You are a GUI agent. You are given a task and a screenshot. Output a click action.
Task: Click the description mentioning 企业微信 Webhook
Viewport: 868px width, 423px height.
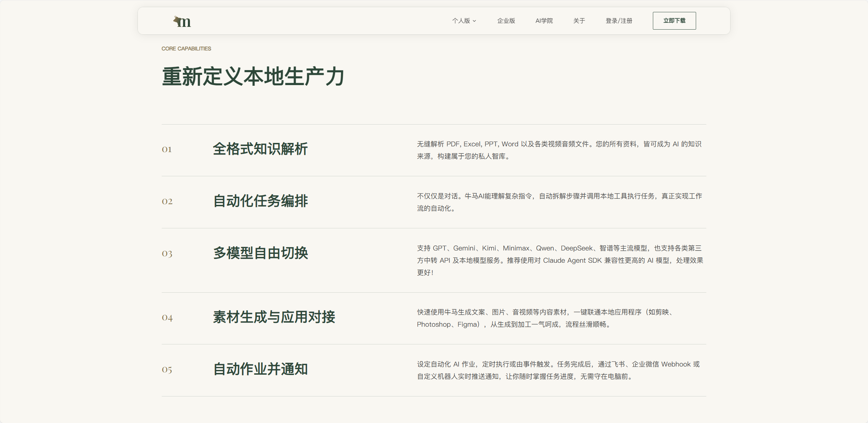pyautogui.click(x=558, y=370)
